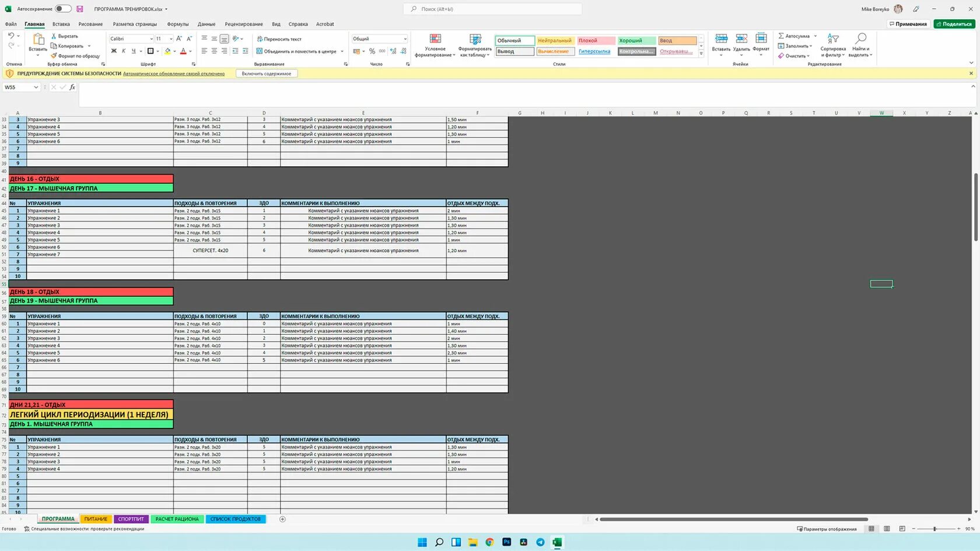Click the red font color swatch
This screenshot has width=980, height=551.
tap(183, 51)
